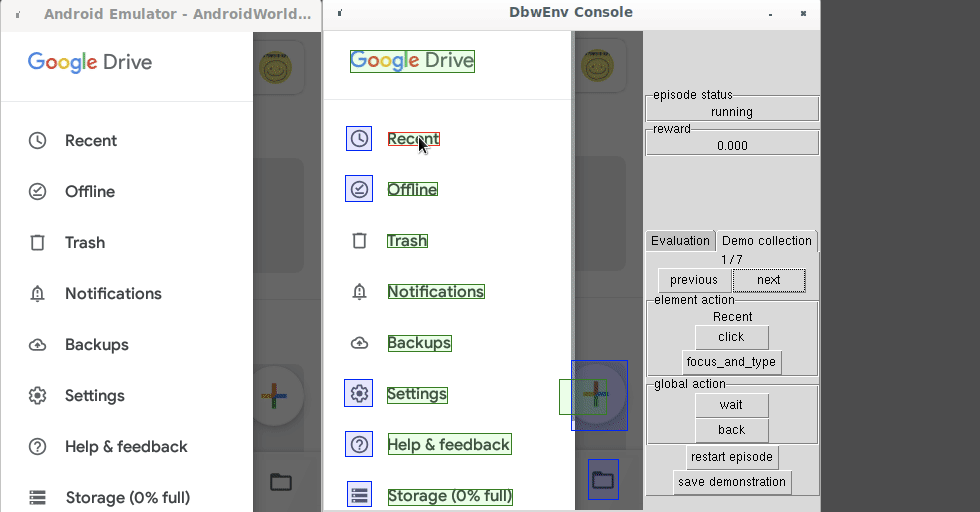Select the Backups label in DbwEnv Console
Screen dimensions: 980x512
click(419, 343)
